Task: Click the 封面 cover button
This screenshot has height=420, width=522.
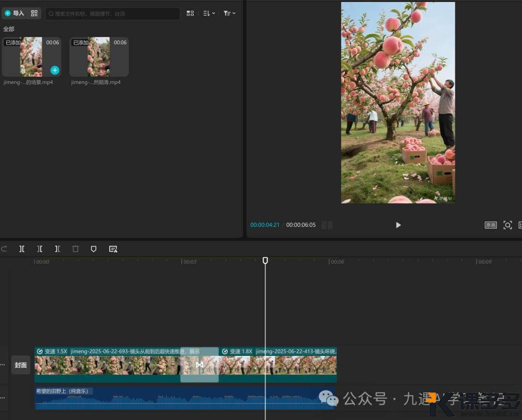Action: (21, 365)
